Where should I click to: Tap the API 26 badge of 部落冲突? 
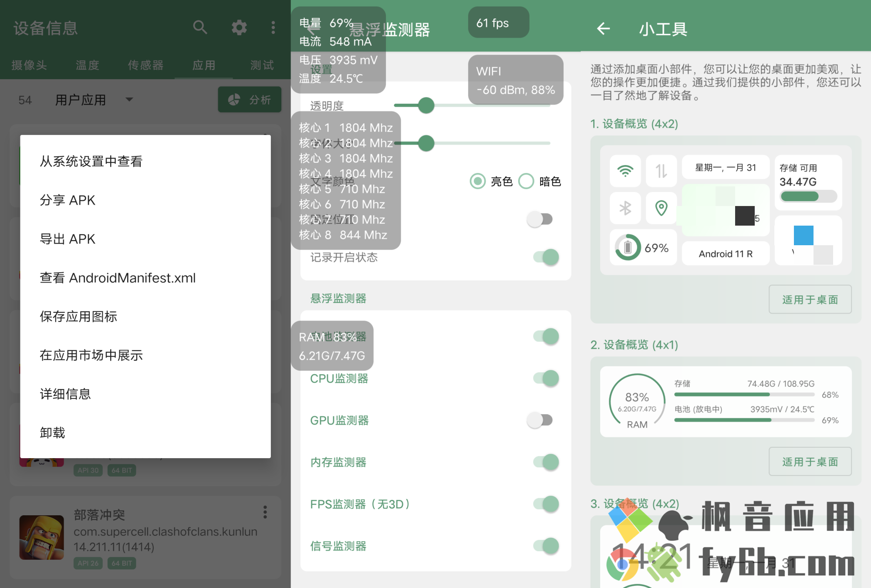click(x=88, y=563)
